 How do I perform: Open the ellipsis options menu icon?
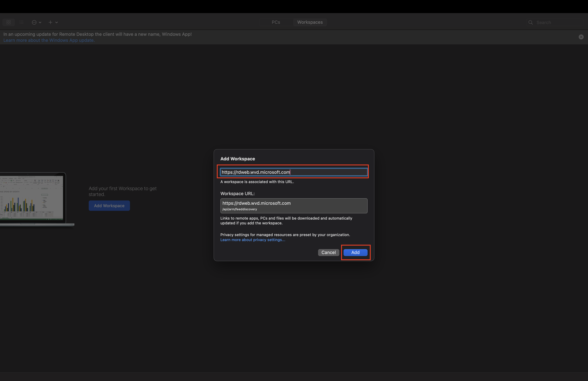34,22
